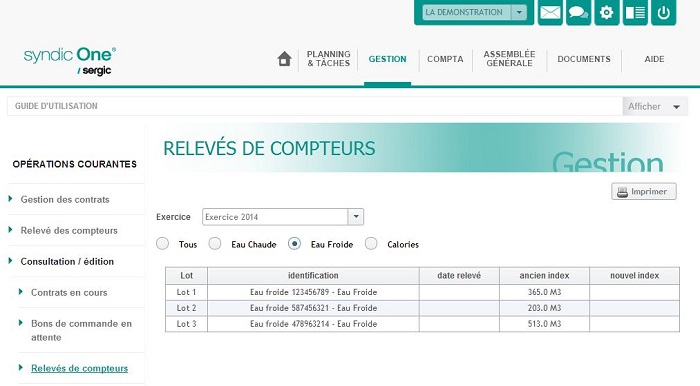Select the Calories radio button
Screen dimensions: 700x386
(x=371, y=244)
